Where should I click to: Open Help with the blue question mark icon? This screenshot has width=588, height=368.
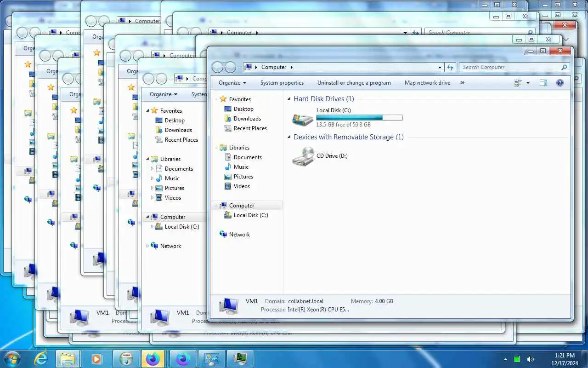[560, 83]
